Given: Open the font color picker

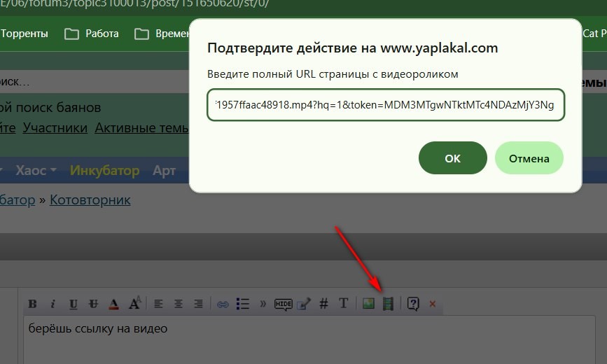Looking at the screenshot, I should [113, 304].
